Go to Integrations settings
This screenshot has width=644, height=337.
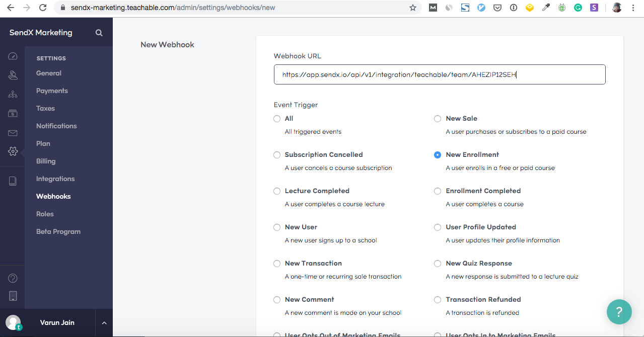click(55, 179)
